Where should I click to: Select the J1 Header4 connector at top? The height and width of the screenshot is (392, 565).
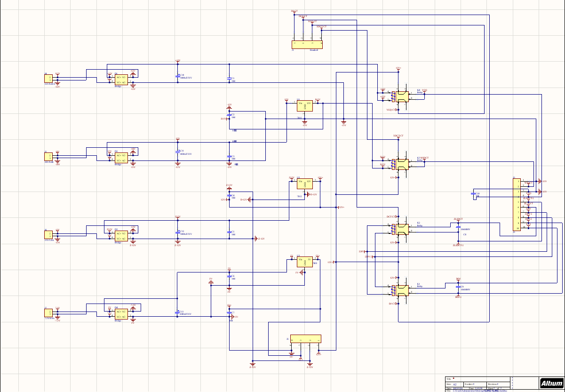(x=308, y=45)
